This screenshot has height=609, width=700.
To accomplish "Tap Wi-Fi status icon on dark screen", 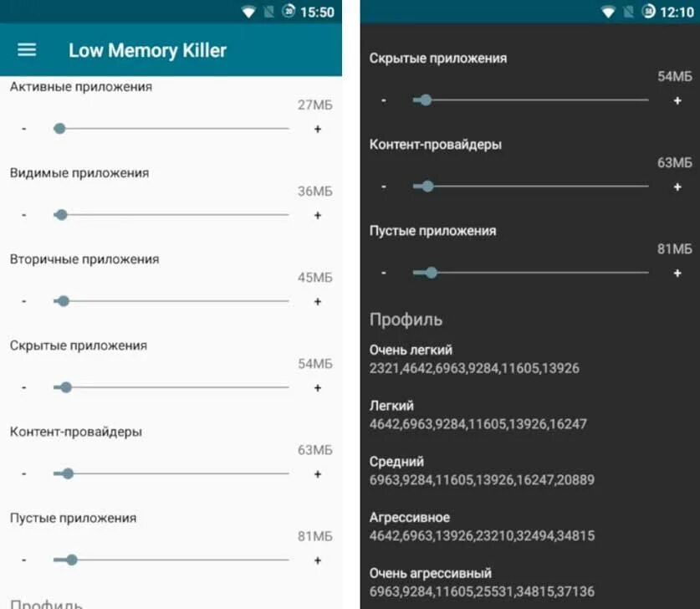I will point(608,12).
